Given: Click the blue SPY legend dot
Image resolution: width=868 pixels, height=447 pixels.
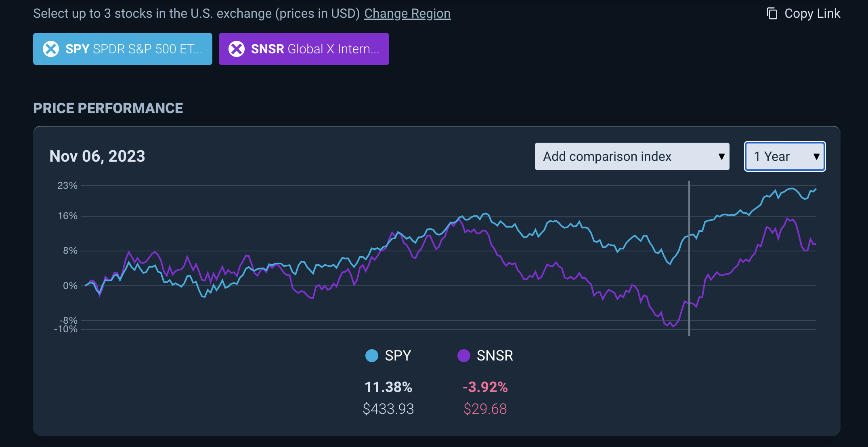Looking at the screenshot, I should [x=372, y=356].
